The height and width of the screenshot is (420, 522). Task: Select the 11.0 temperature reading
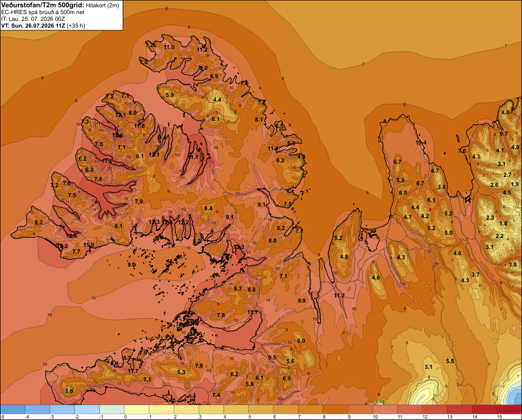click(169, 47)
